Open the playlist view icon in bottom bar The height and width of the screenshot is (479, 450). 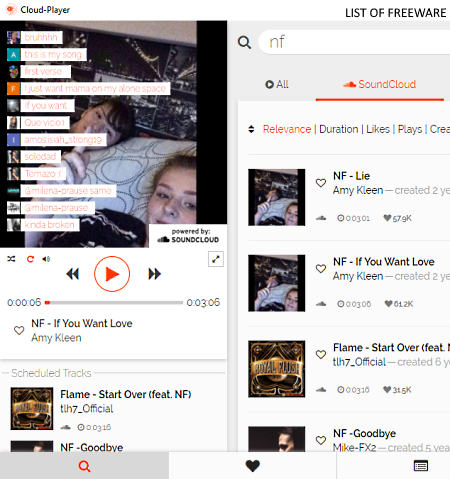421,466
